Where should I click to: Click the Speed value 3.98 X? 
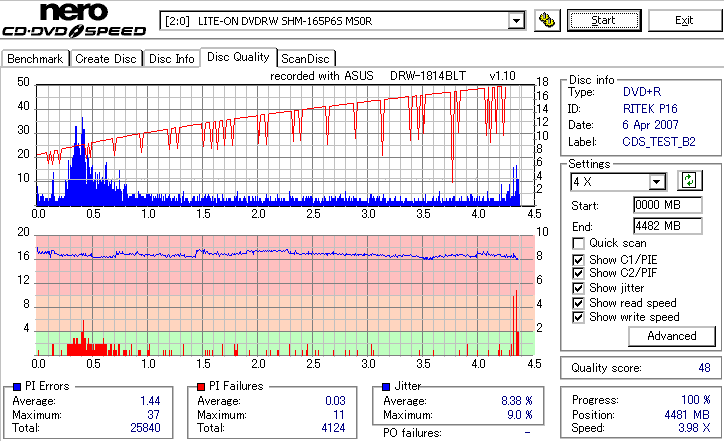(x=694, y=428)
